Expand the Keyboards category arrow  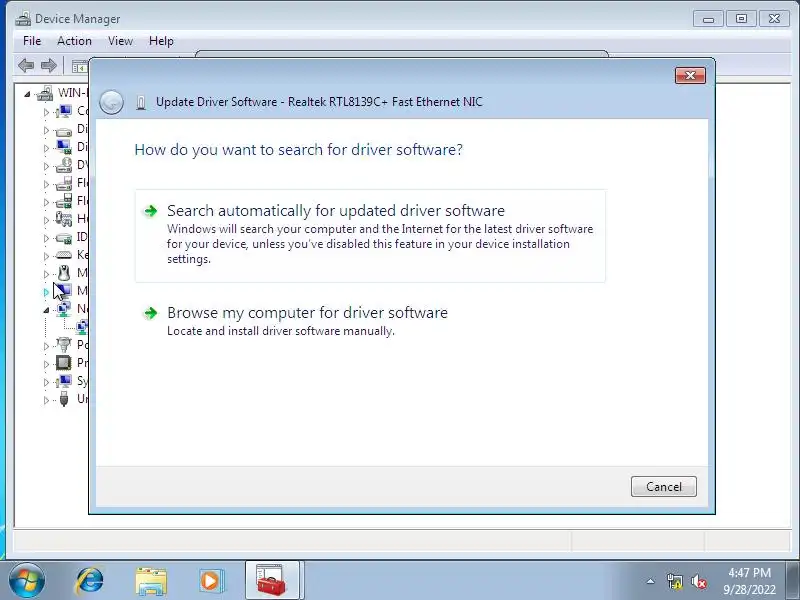pyautogui.click(x=46, y=256)
